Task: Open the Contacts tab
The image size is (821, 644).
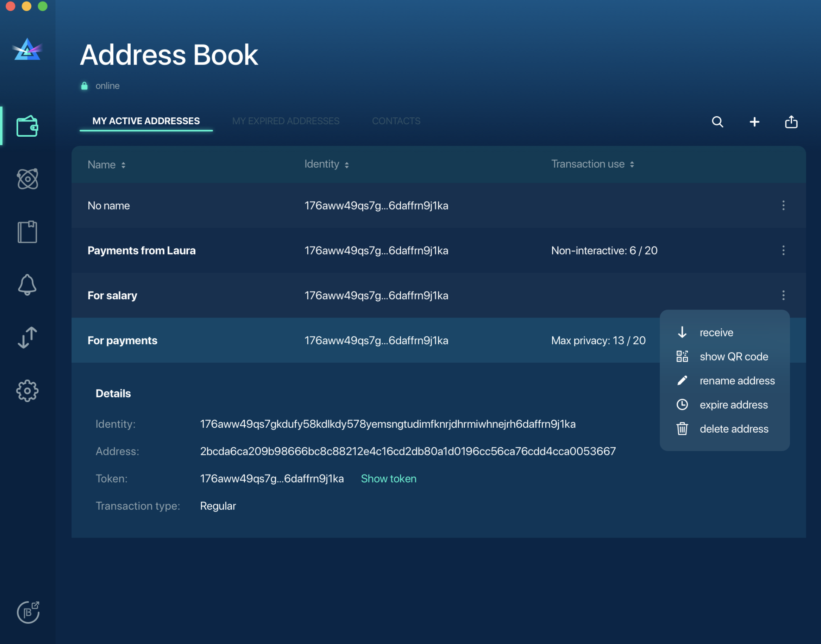Action: [396, 121]
